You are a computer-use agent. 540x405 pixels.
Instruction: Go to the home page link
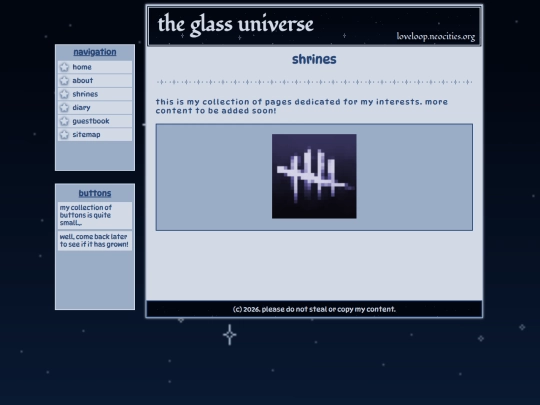pyautogui.click(x=82, y=67)
